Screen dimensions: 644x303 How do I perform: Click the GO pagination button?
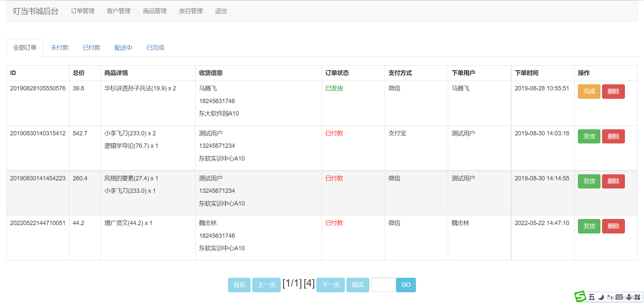pyautogui.click(x=406, y=285)
